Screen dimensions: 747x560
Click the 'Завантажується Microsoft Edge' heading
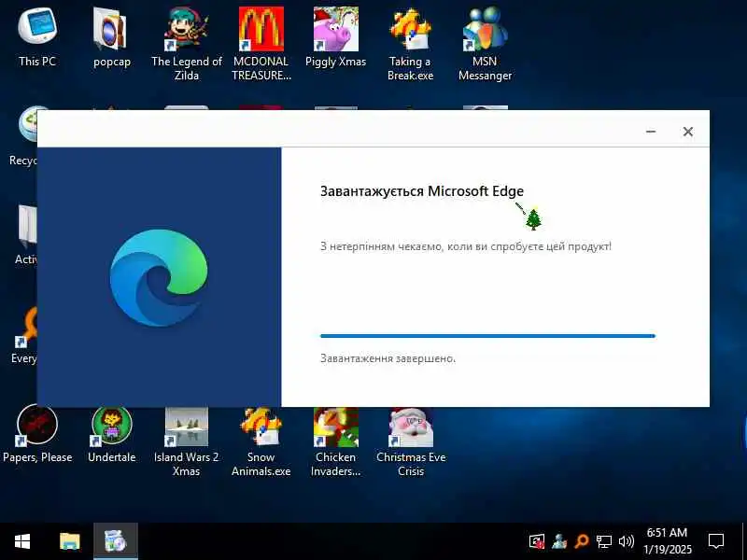tap(422, 191)
